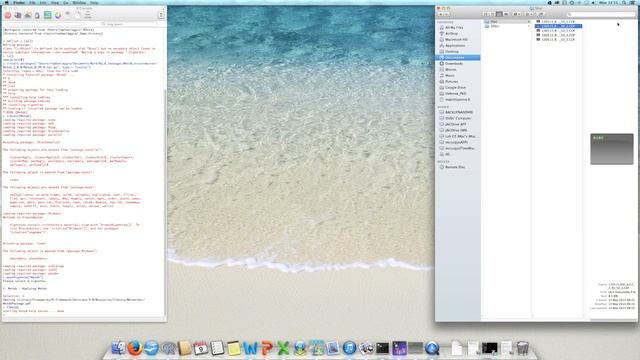The height and width of the screenshot is (360, 640).
Task: Select Remote Disc in Finder sidebar
Action: (x=455, y=167)
